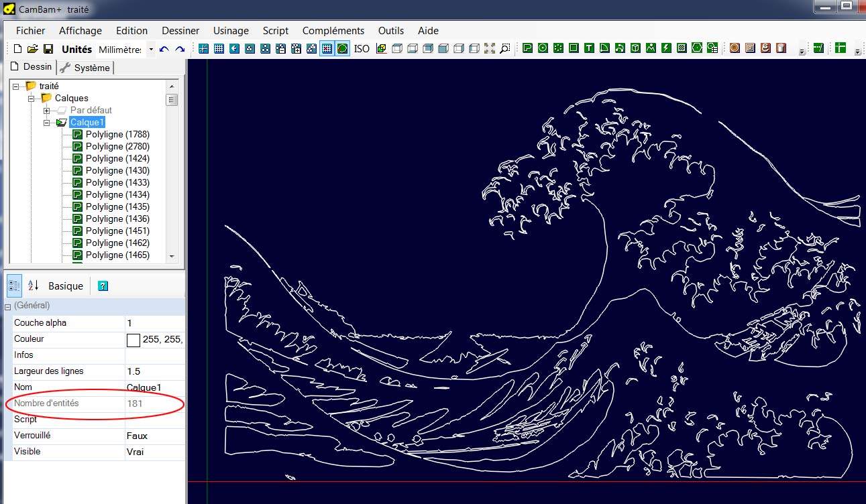The image size is (866, 504).
Task: Click the Couche alpha value 1
Action: [x=154, y=323]
